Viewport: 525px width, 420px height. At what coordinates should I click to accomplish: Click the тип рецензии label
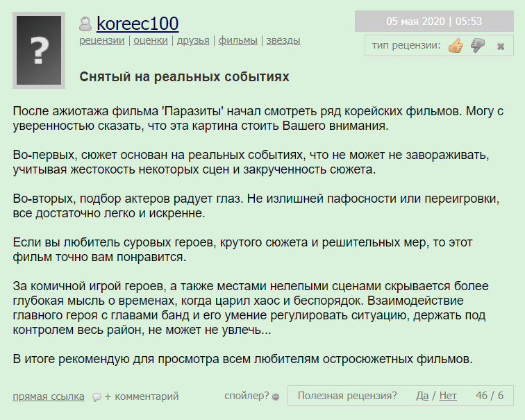(x=406, y=45)
